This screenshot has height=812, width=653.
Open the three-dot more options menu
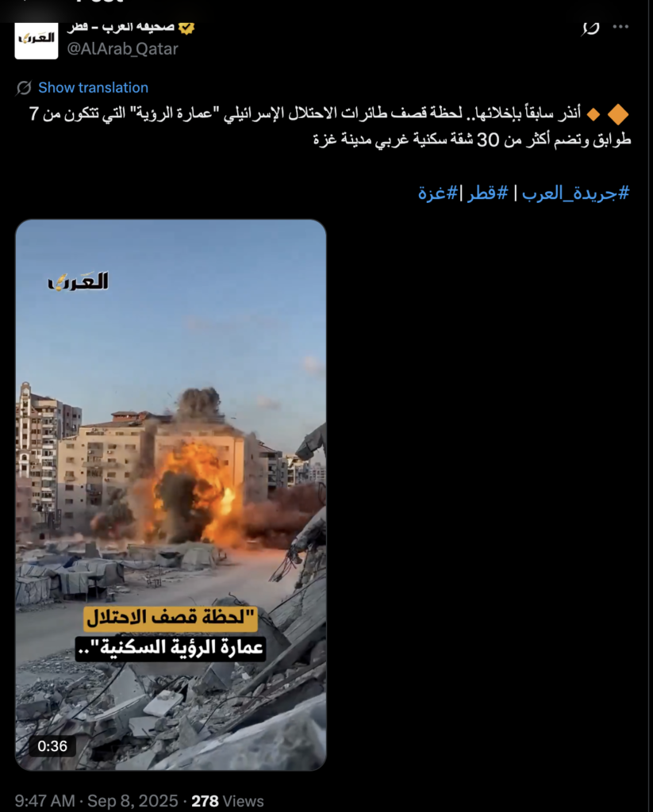(x=620, y=27)
